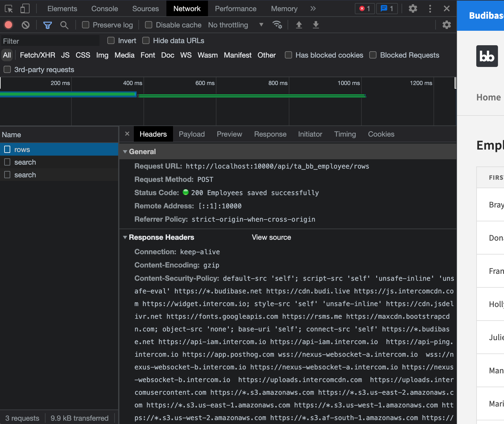
Task: Check the Hide data URLs option
Action: tap(146, 40)
